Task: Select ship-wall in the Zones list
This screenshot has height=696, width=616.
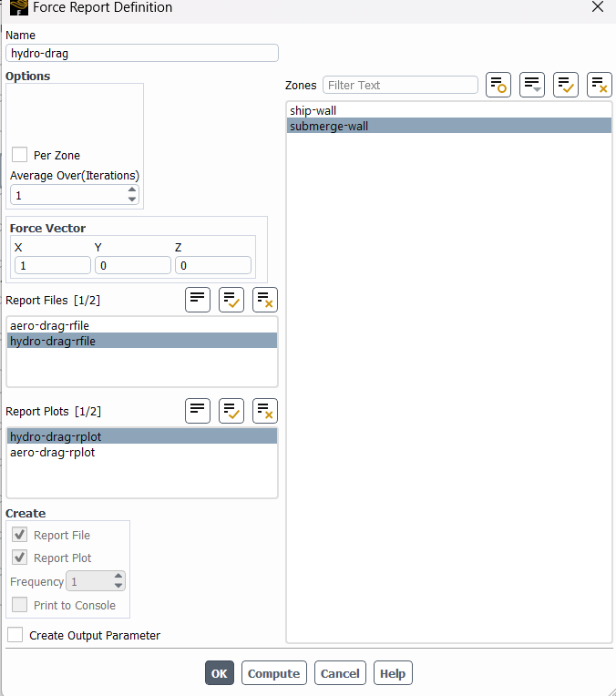Action: click(x=313, y=110)
